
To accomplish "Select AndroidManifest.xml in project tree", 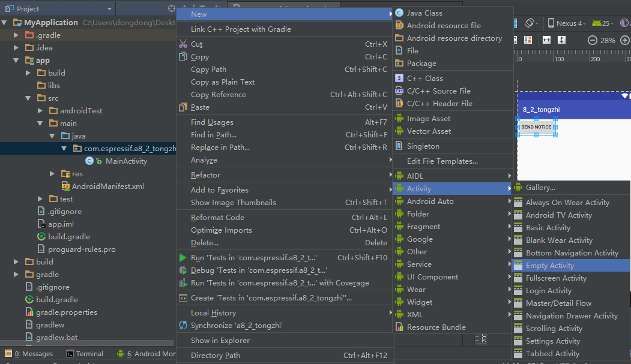I will point(107,186).
